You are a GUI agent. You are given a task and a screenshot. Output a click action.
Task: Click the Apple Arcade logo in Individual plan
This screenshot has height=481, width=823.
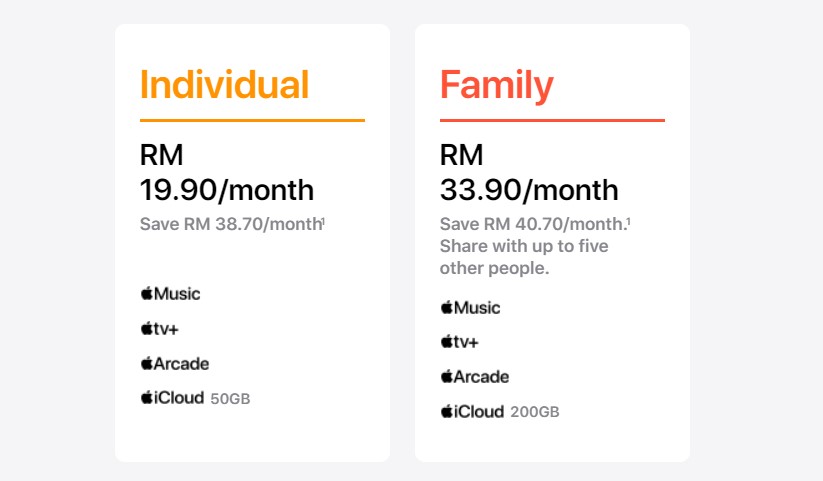pyautogui.click(x=175, y=363)
